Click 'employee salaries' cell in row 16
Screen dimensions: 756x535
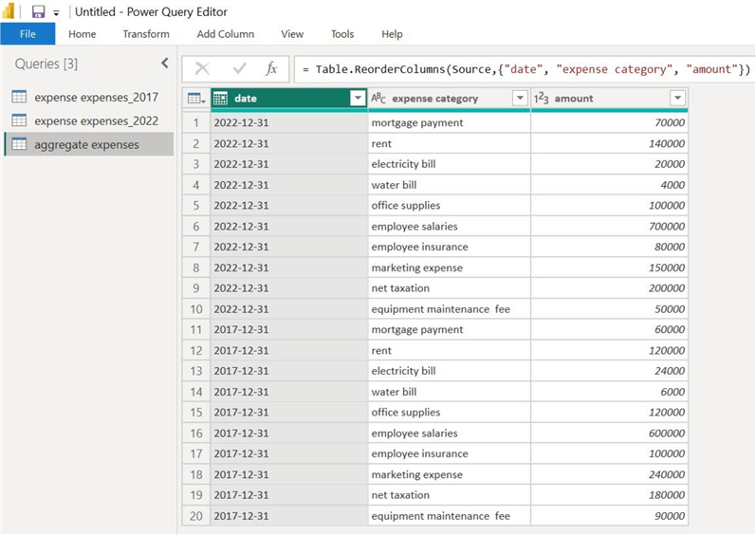449,434
